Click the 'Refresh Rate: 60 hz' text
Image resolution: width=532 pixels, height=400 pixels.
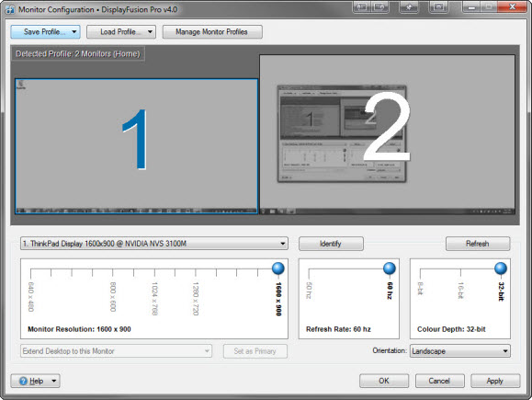coord(338,329)
